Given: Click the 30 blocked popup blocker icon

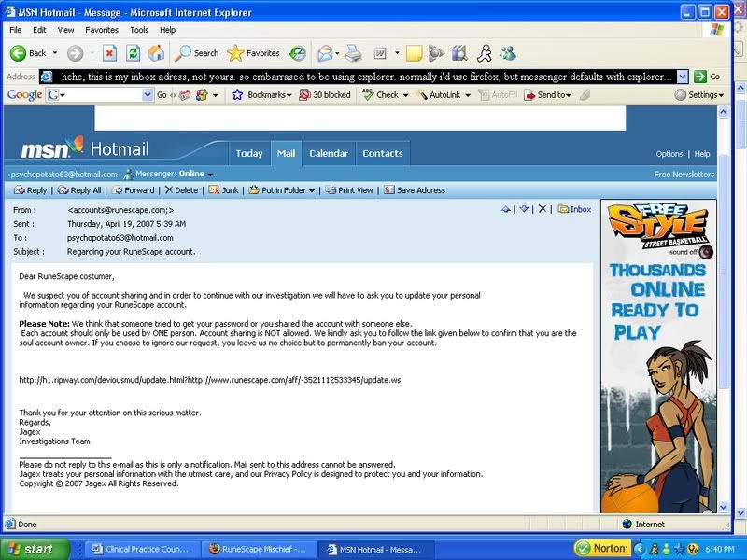Looking at the screenshot, I should pos(324,95).
